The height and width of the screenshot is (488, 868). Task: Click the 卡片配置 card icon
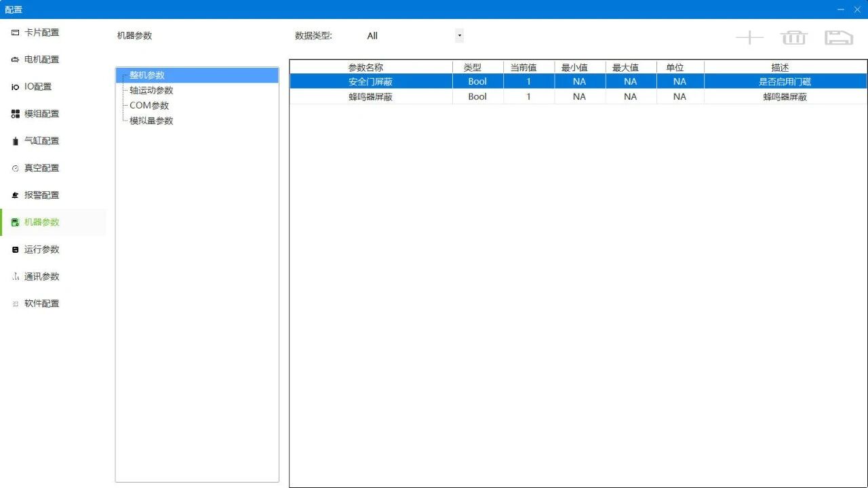(x=15, y=33)
